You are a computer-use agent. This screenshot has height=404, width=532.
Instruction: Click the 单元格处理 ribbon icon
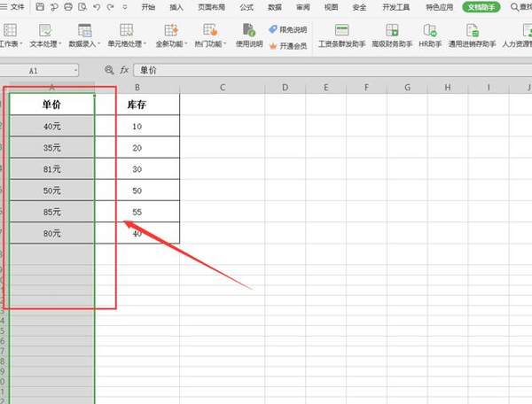coord(127,30)
